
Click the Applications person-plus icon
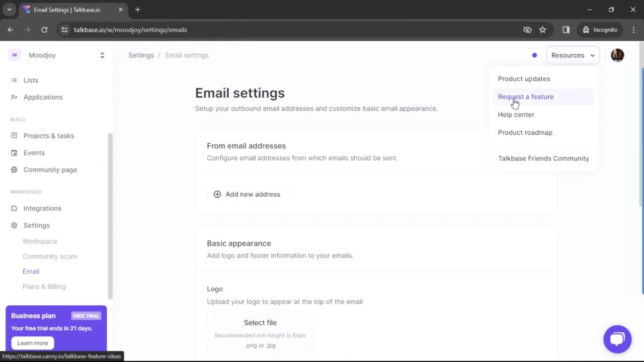pyautogui.click(x=14, y=97)
